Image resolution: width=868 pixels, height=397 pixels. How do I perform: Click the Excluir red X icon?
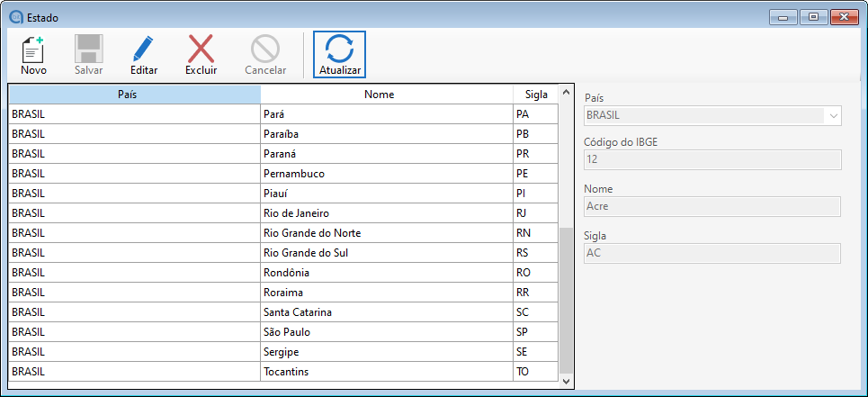click(x=201, y=50)
